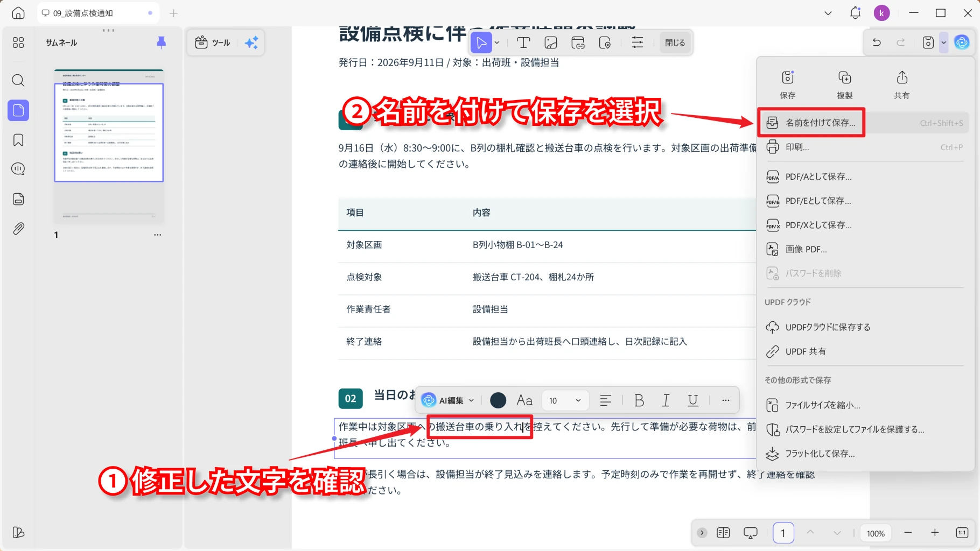This screenshot has height=551, width=980.
Task: Click the 複製 duplicate icon
Action: 845,84
